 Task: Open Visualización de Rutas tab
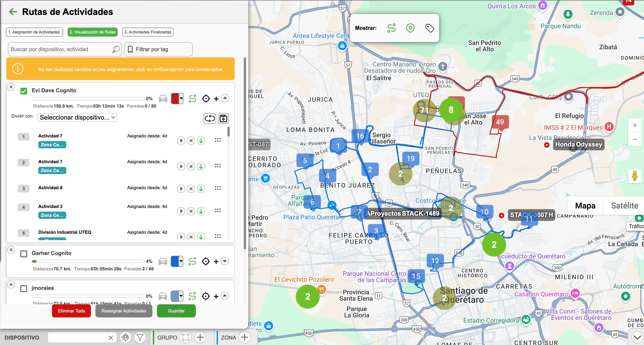point(92,32)
